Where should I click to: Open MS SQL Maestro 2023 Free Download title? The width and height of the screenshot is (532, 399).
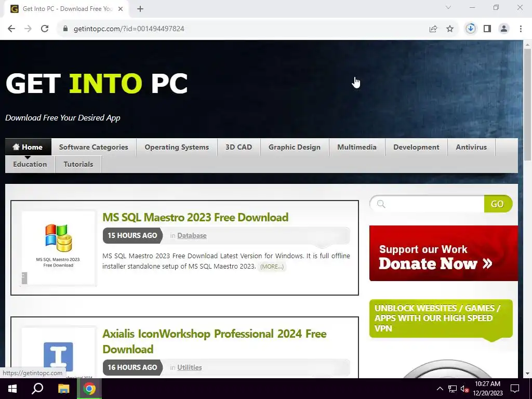(x=195, y=217)
